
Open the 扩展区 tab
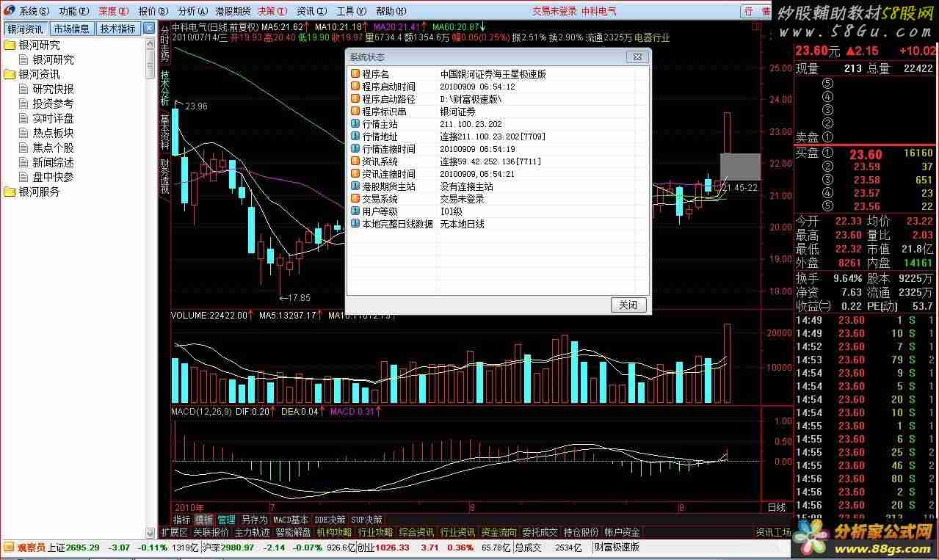tap(175, 532)
